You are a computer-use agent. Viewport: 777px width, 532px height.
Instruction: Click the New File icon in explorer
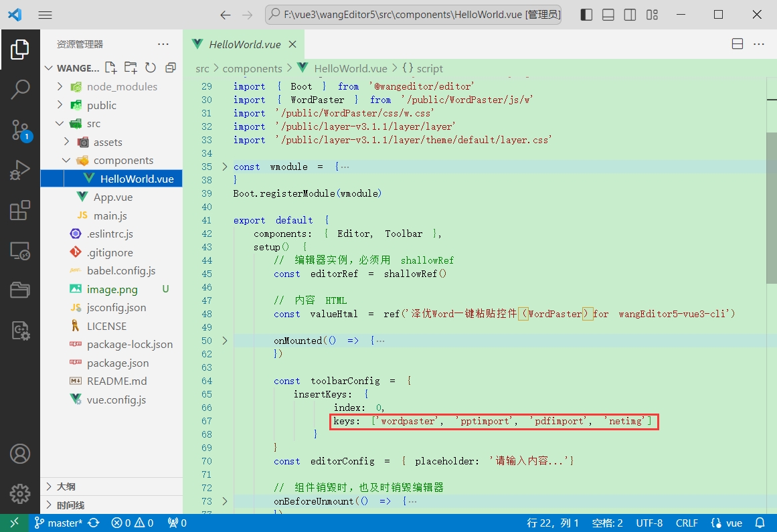pyautogui.click(x=110, y=68)
